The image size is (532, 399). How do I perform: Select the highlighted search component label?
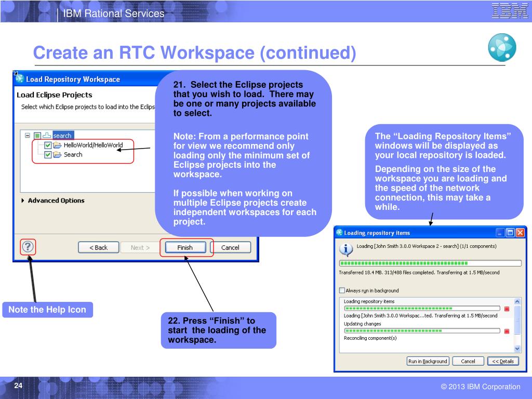tap(63, 136)
